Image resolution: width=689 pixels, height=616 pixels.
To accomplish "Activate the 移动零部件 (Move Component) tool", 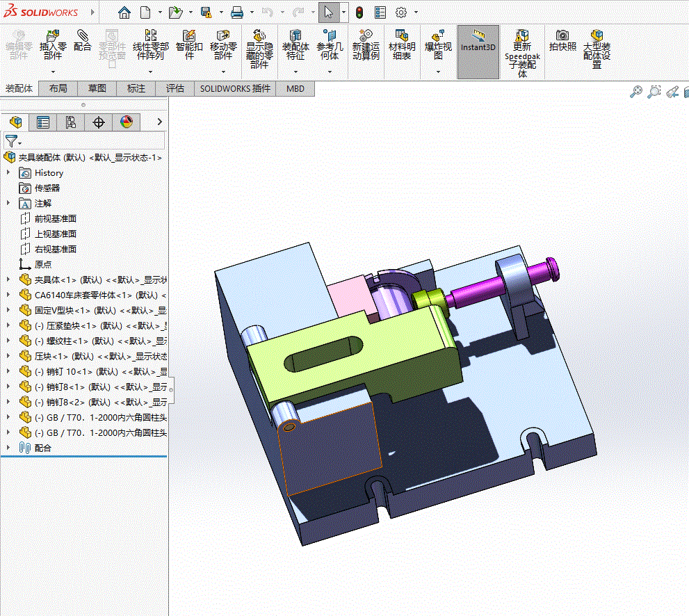I will pyautogui.click(x=222, y=43).
